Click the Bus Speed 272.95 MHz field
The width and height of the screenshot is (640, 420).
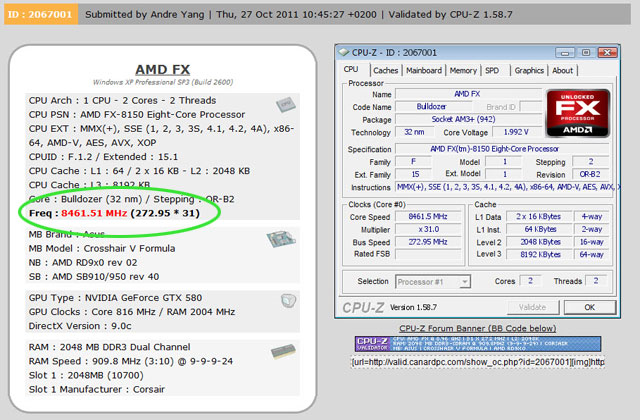click(428, 242)
